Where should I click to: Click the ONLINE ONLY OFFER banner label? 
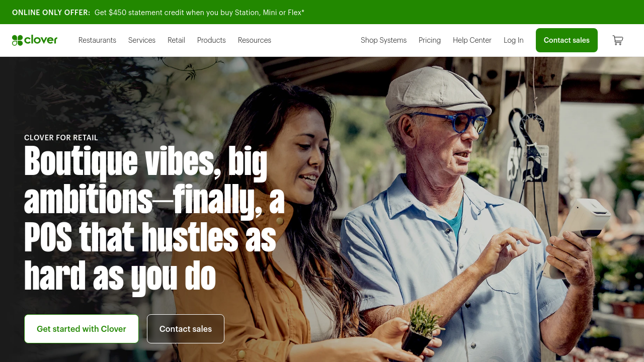point(51,12)
